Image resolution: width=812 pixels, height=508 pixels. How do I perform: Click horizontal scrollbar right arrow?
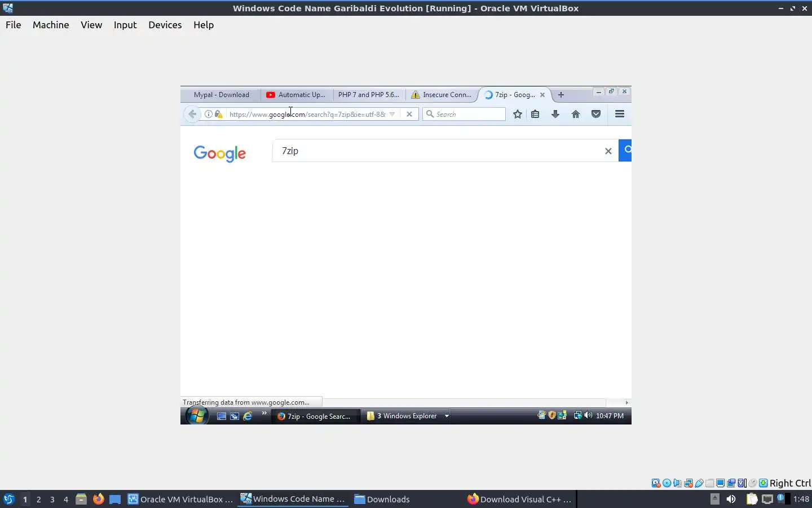point(626,402)
